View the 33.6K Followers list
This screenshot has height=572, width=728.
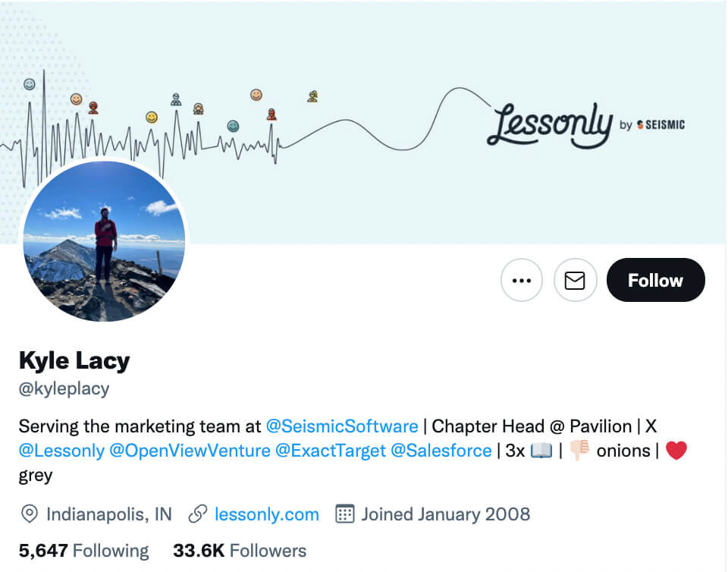[240, 550]
